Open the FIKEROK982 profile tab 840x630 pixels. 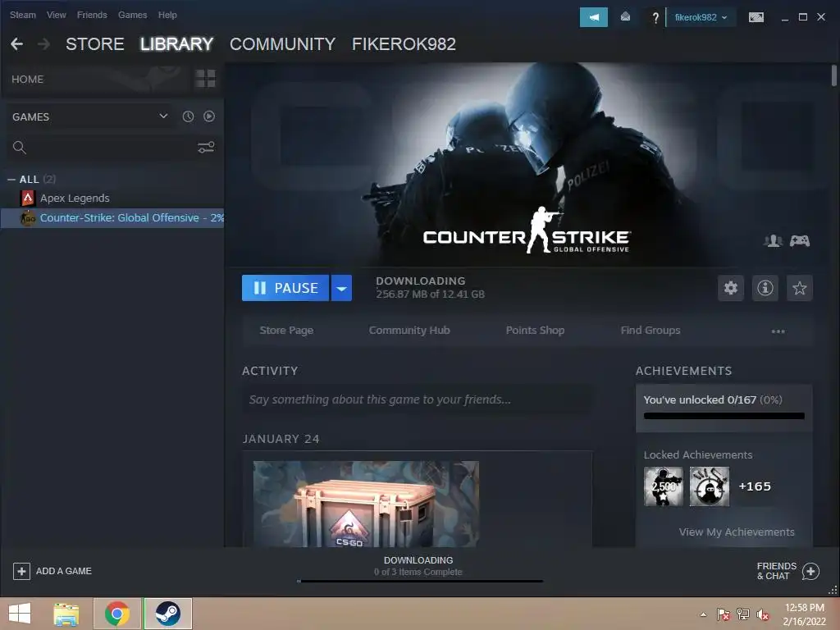point(404,44)
